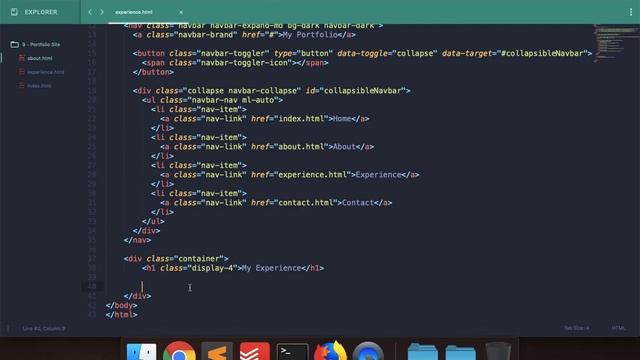Click the 'My Portfolio' text in code

(x=310, y=35)
